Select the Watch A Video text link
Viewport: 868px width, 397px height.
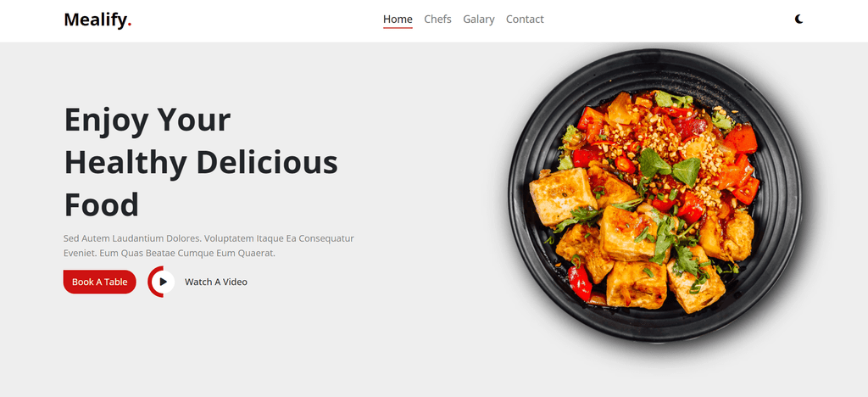[x=216, y=282]
